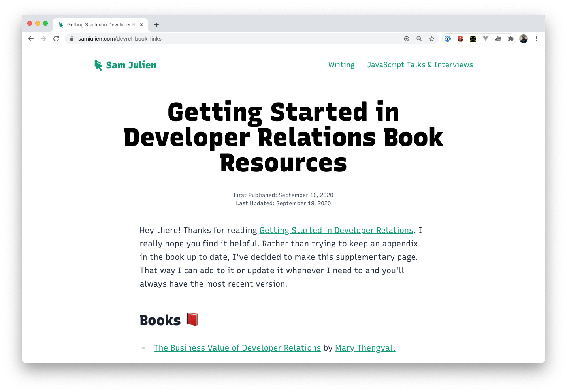Follow the Getting Started in Developer Relations link
Screen dimensions: 567x392
click(x=336, y=230)
